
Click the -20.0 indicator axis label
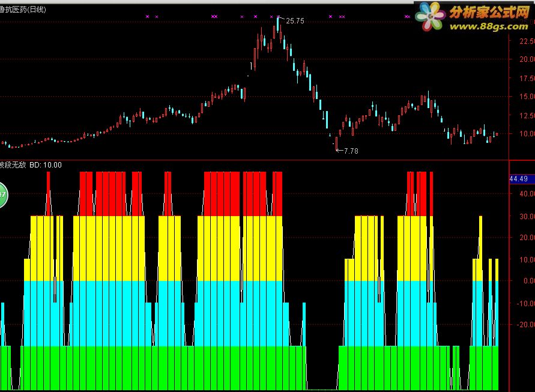[526, 324]
